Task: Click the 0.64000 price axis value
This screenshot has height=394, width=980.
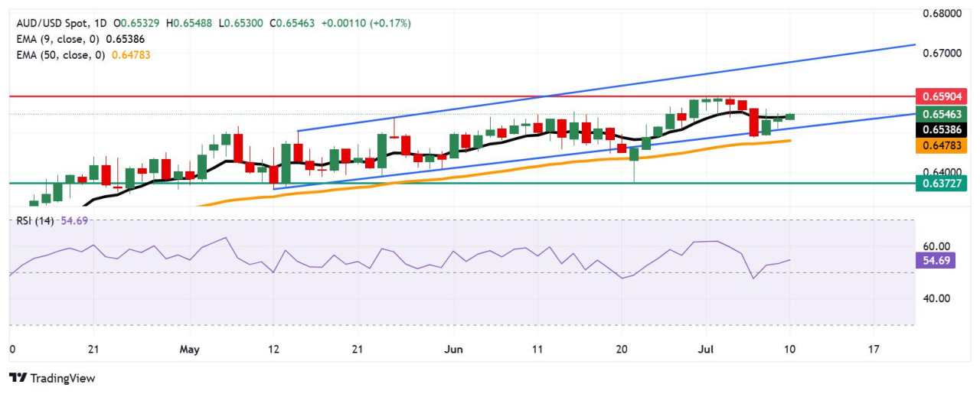Action: [x=942, y=172]
